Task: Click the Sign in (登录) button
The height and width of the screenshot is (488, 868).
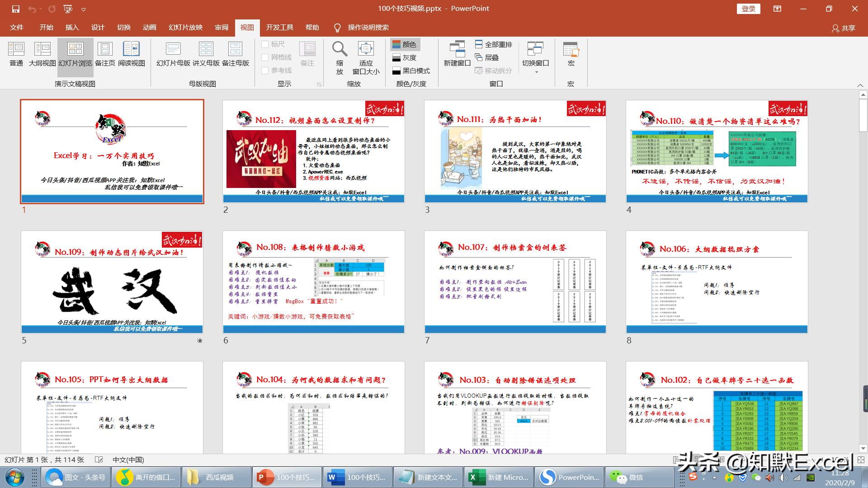Action: pos(748,9)
